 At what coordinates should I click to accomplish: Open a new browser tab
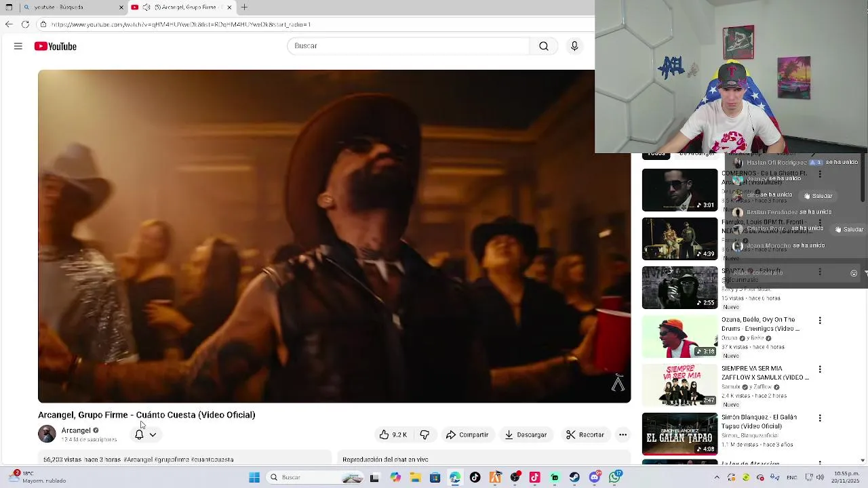coord(244,7)
